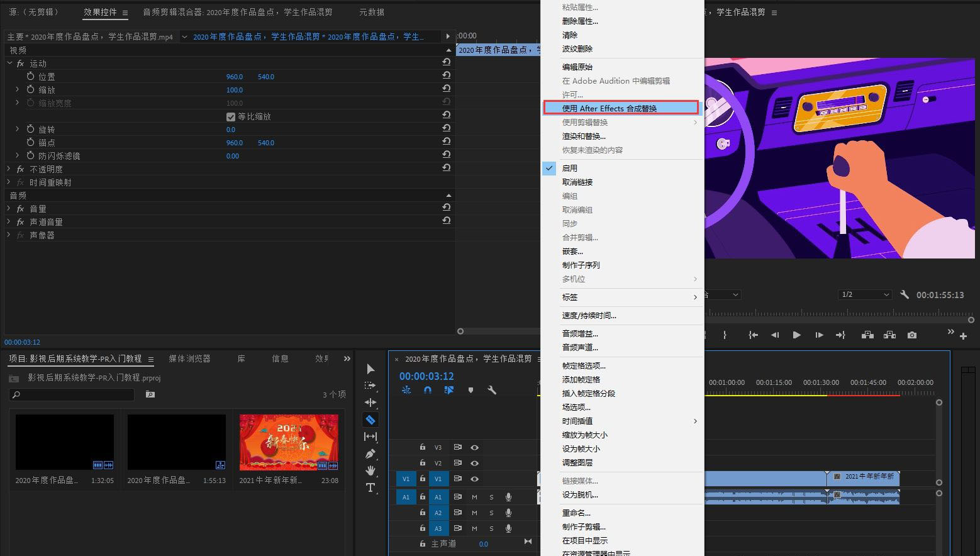Collapse the 运动 Motion effect group
This screenshot has width=980, height=556.
tap(9, 63)
